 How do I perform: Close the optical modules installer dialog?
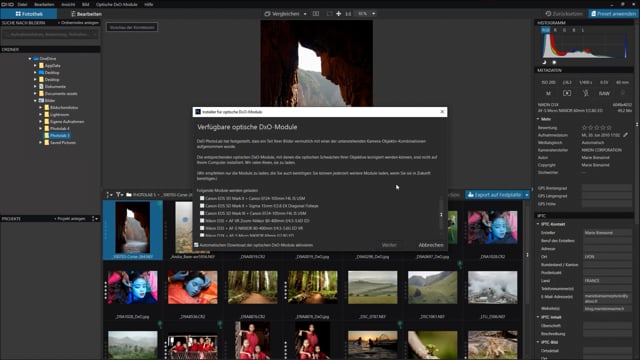[x=442, y=112]
